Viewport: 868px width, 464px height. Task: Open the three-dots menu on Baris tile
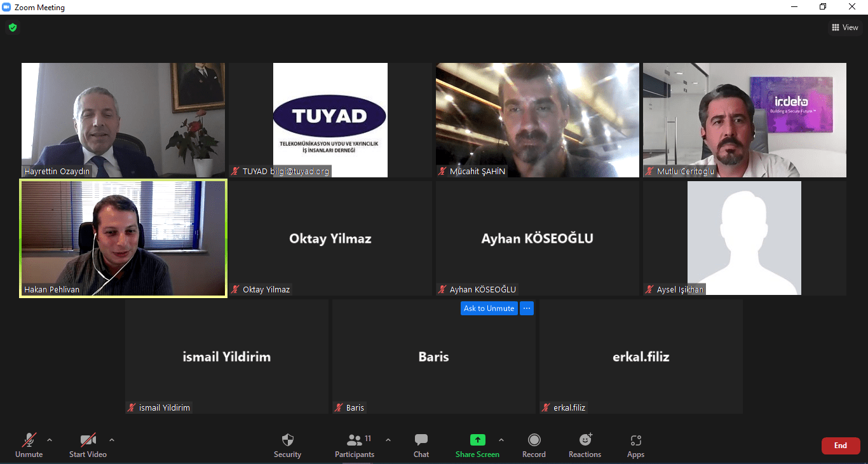pos(526,308)
